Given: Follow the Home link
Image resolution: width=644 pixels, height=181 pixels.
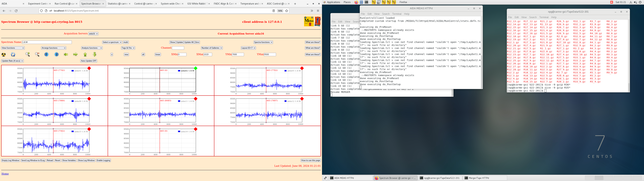Looking at the screenshot, I should 5,174.
